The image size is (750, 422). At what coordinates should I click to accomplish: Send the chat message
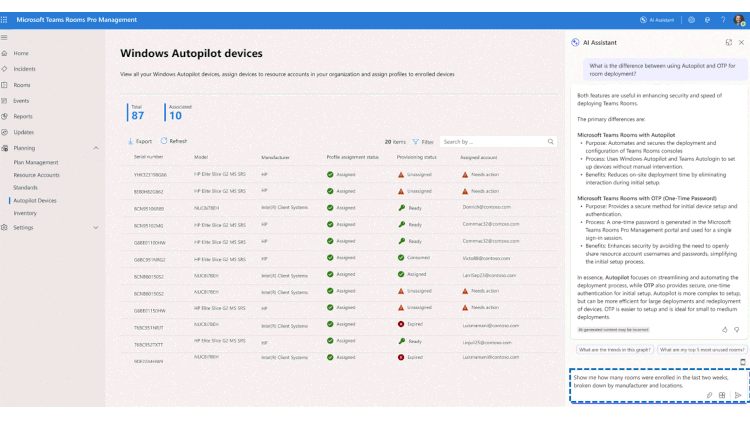point(738,395)
